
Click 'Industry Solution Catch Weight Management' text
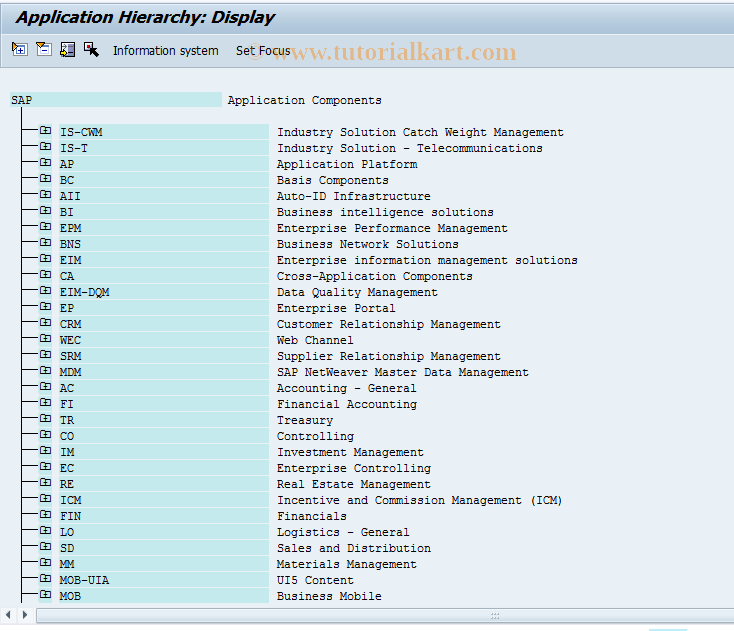420,132
